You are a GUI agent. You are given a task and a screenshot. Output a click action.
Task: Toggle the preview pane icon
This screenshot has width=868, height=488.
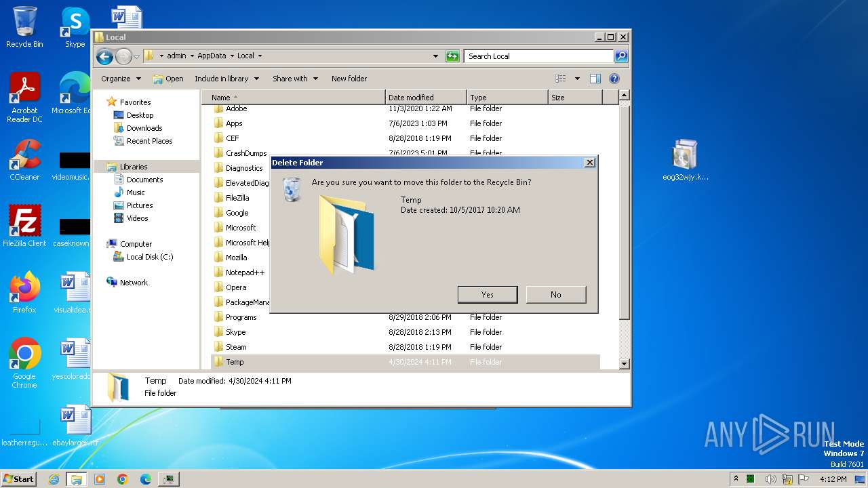pyautogui.click(x=595, y=79)
